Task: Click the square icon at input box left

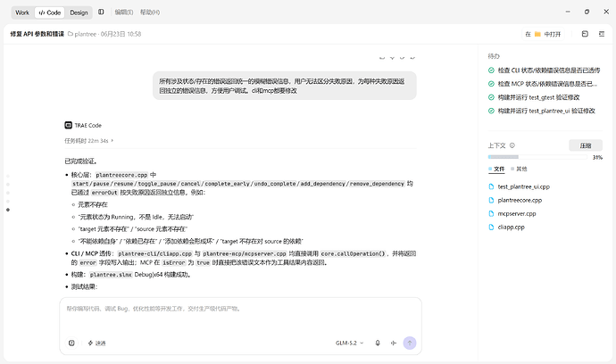Action: pyautogui.click(x=71, y=343)
